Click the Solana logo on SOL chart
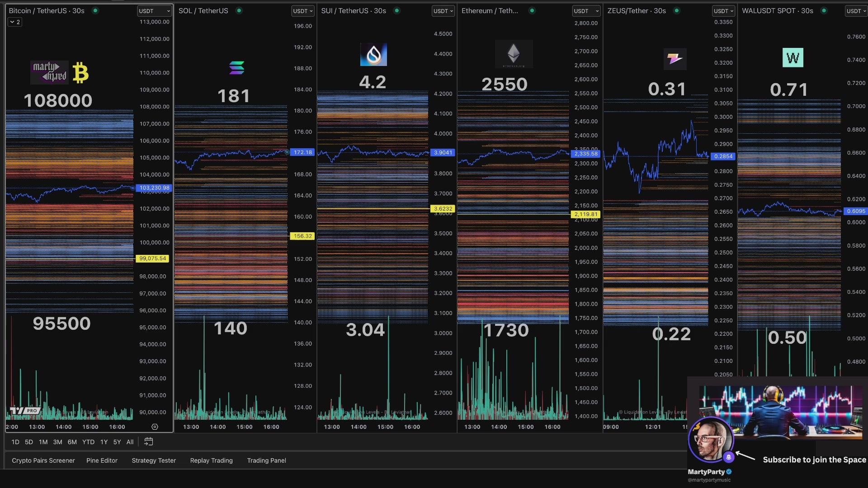 click(236, 68)
